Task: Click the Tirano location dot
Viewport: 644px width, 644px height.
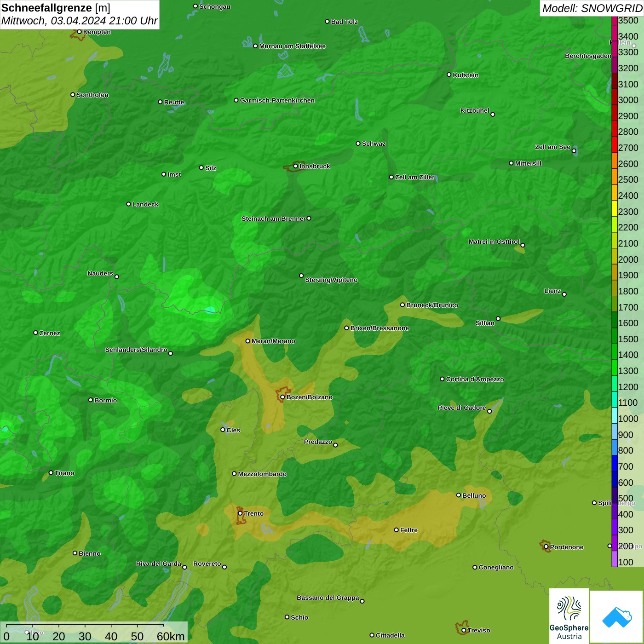Action: coord(51,472)
